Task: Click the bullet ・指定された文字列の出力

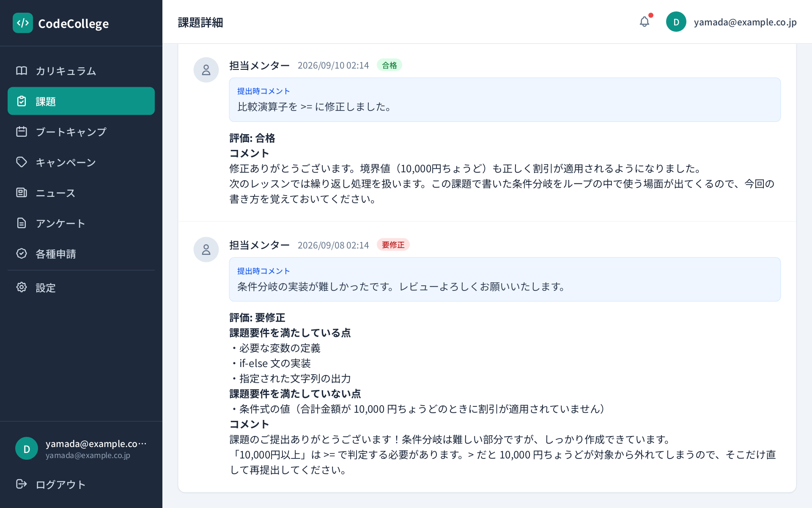Action: coord(290,378)
